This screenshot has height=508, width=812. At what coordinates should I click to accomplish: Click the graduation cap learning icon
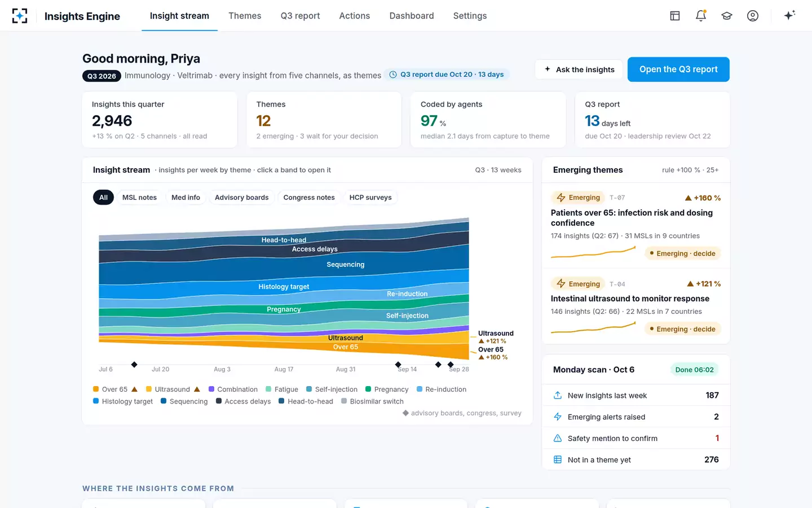727,16
